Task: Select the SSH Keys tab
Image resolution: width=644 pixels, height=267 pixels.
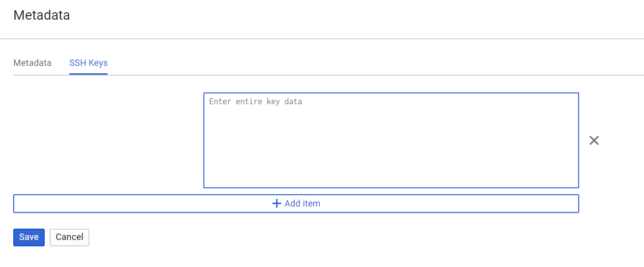Action: [x=88, y=63]
